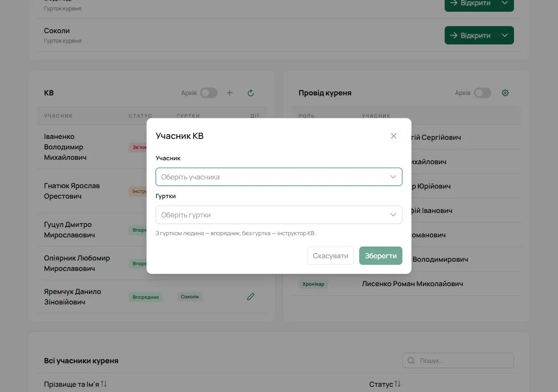Click Лисенко Роман Миколайович

[412, 284]
